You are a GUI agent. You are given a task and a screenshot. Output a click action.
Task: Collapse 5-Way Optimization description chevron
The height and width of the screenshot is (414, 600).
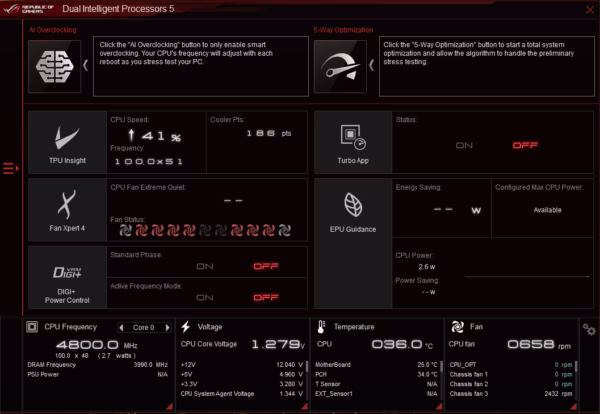click(371, 65)
